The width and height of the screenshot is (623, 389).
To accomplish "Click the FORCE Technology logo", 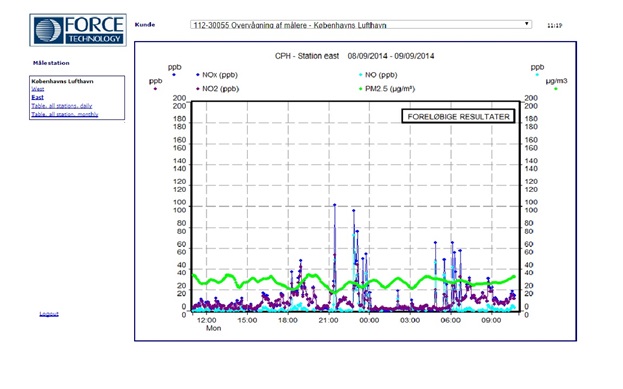I will click(78, 30).
